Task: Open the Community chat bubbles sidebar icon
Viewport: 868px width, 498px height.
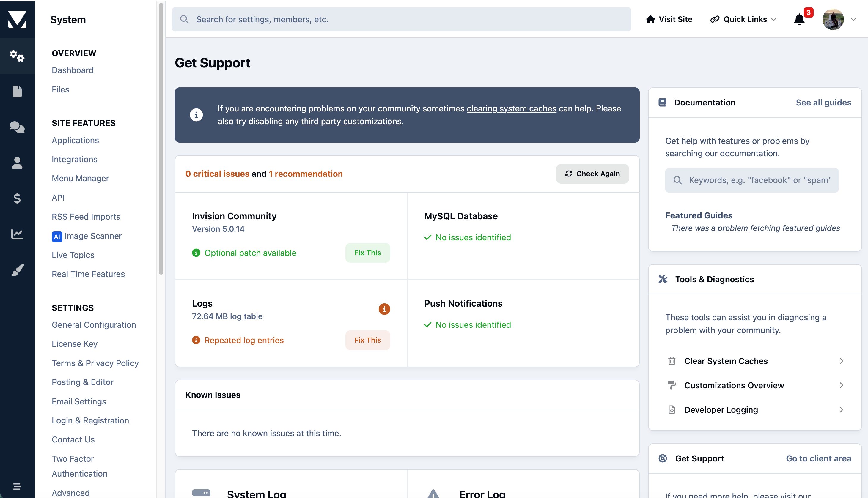Action: click(17, 127)
